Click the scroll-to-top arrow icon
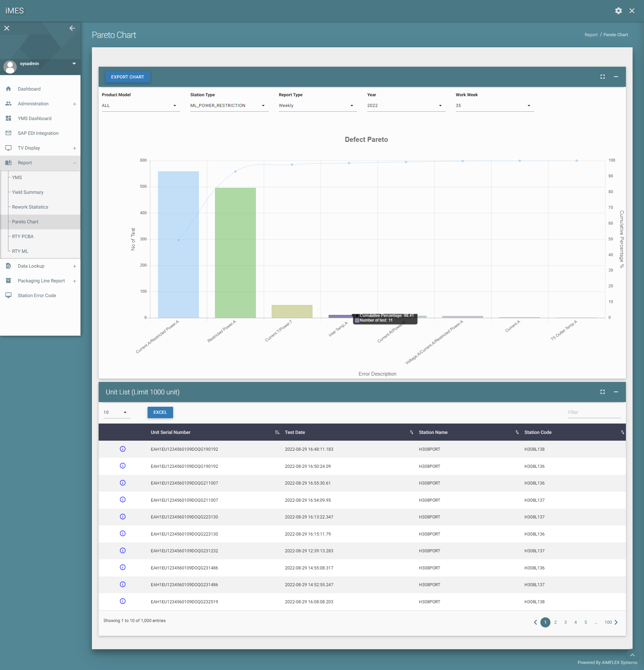Viewport: 644px width, 670px height. point(632,655)
